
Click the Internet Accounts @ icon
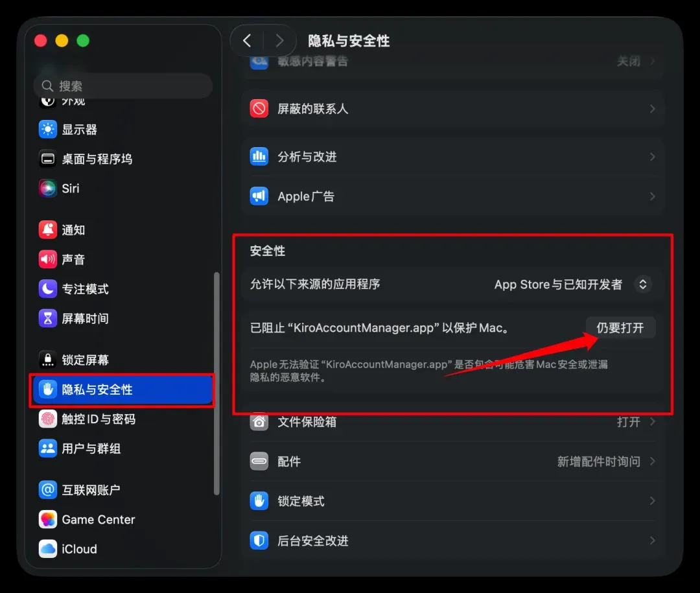48,490
